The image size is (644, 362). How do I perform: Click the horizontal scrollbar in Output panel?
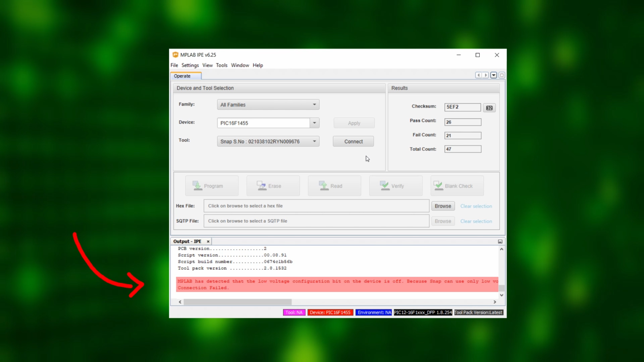[x=237, y=302]
